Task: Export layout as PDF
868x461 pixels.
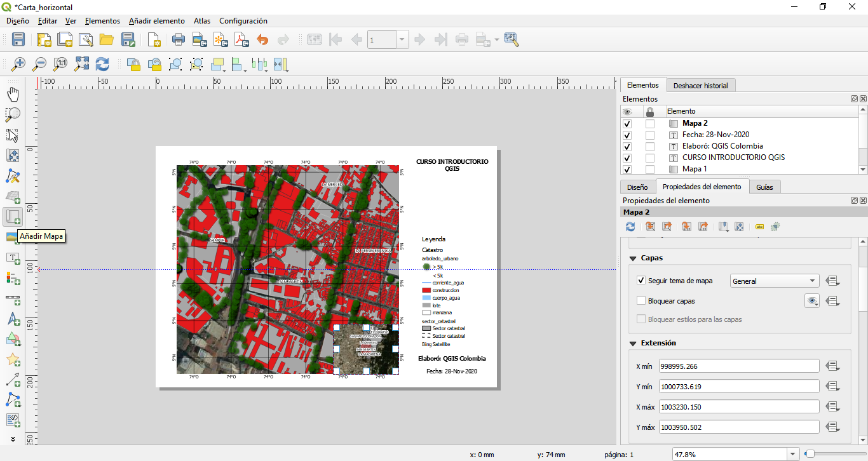Action: point(241,39)
